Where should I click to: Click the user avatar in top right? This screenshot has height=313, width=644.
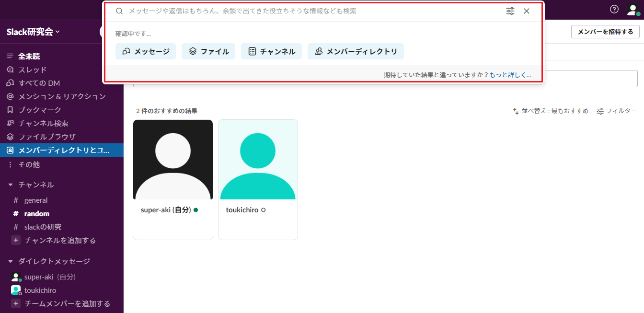click(633, 10)
